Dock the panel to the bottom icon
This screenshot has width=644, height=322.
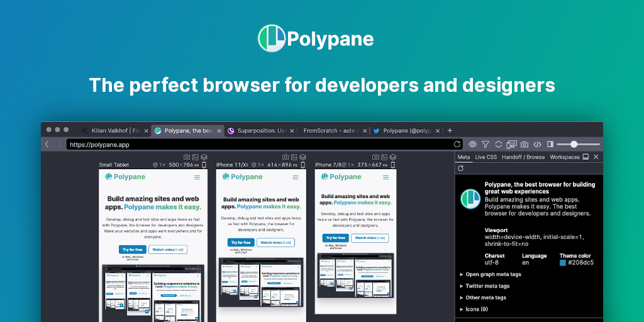click(586, 157)
